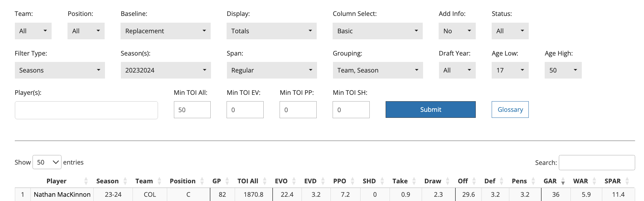Expand the Baseline Replacement dropdown

coord(165,31)
